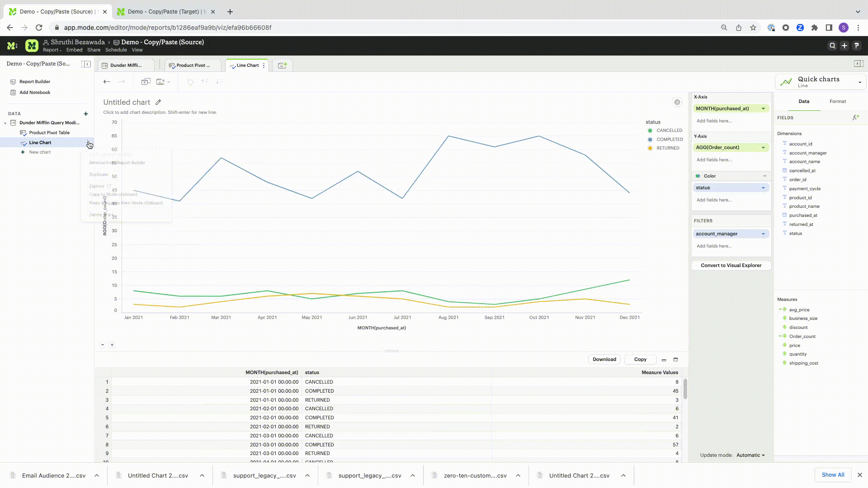Click the add calculated field fx icon
The image size is (868, 488).
tap(855, 117)
